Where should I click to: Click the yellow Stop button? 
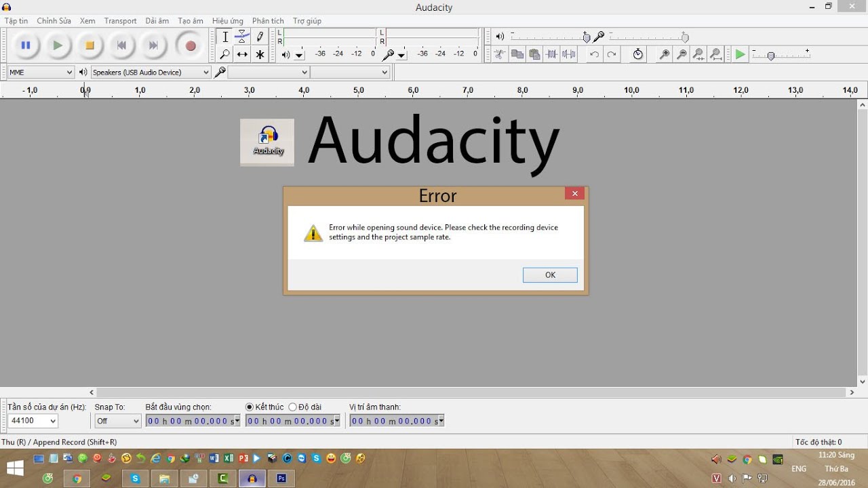tap(90, 45)
